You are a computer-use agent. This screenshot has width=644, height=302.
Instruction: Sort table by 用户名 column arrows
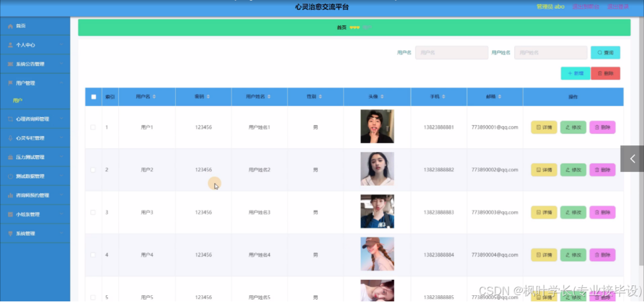click(154, 97)
